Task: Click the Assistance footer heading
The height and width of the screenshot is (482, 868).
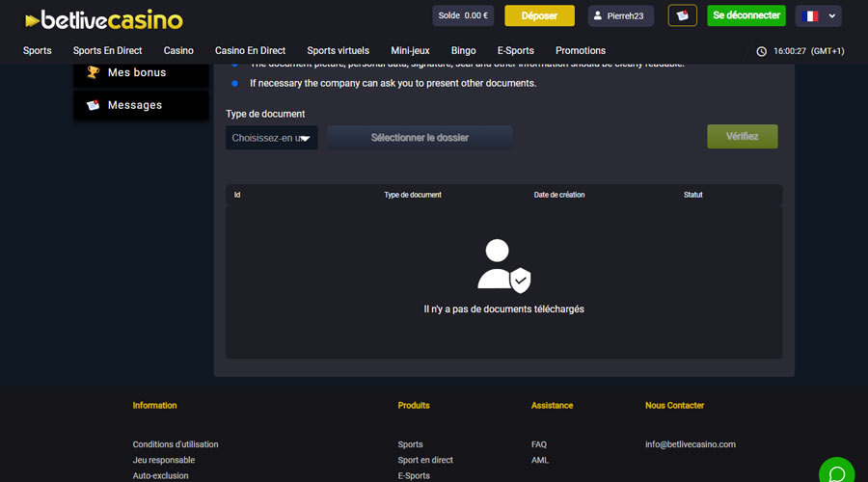Action: (x=552, y=406)
